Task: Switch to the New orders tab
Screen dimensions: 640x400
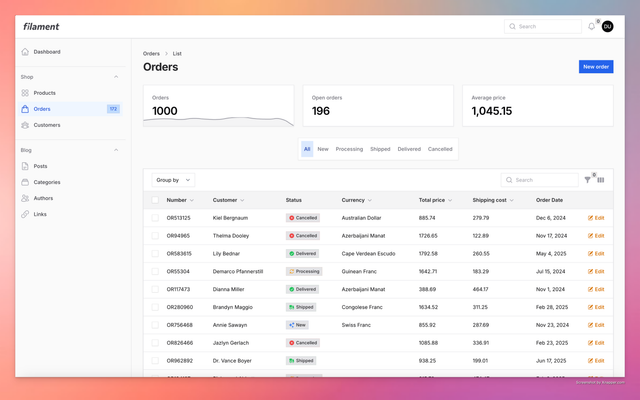Action: 323,149
